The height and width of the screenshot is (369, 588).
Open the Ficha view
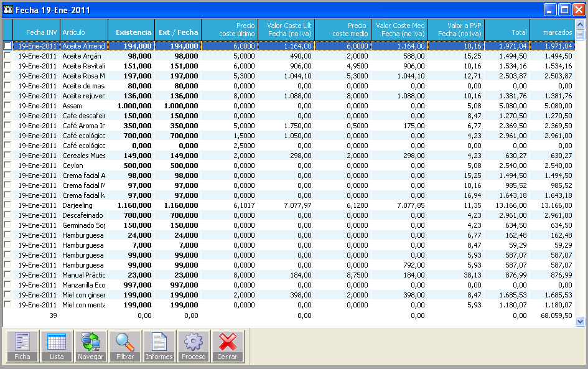tap(22, 346)
